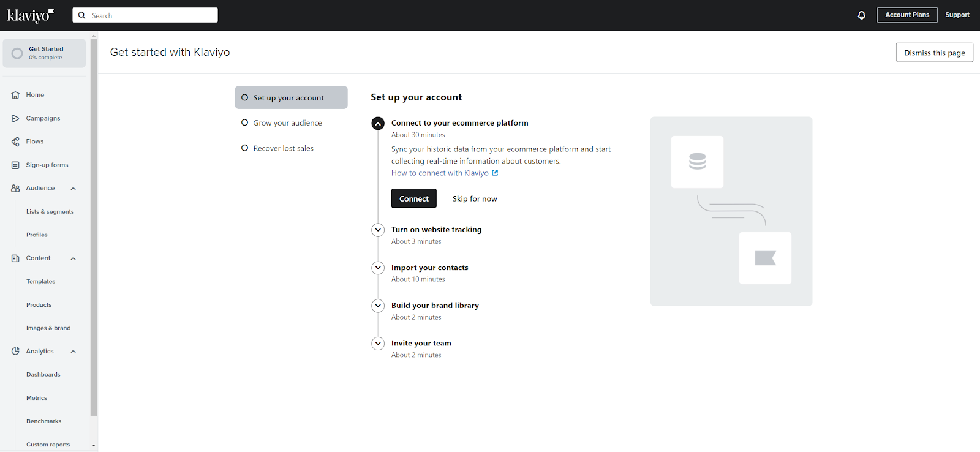Click the external link icon beside How to connect
Image resolution: width=980 pixels, height=452 pixels.
495,173
